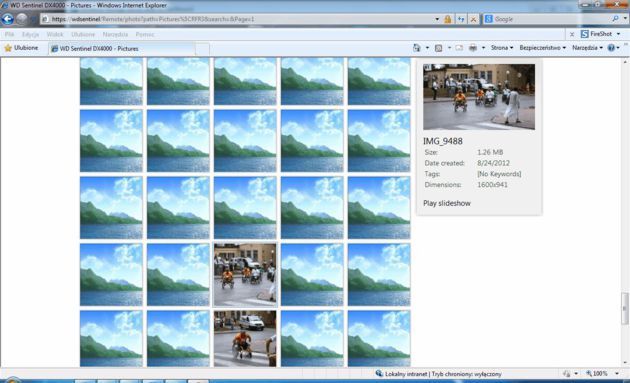Click the RSS feeds icon in command bar
Screen dimensions: 630x383
pos(438,48)
